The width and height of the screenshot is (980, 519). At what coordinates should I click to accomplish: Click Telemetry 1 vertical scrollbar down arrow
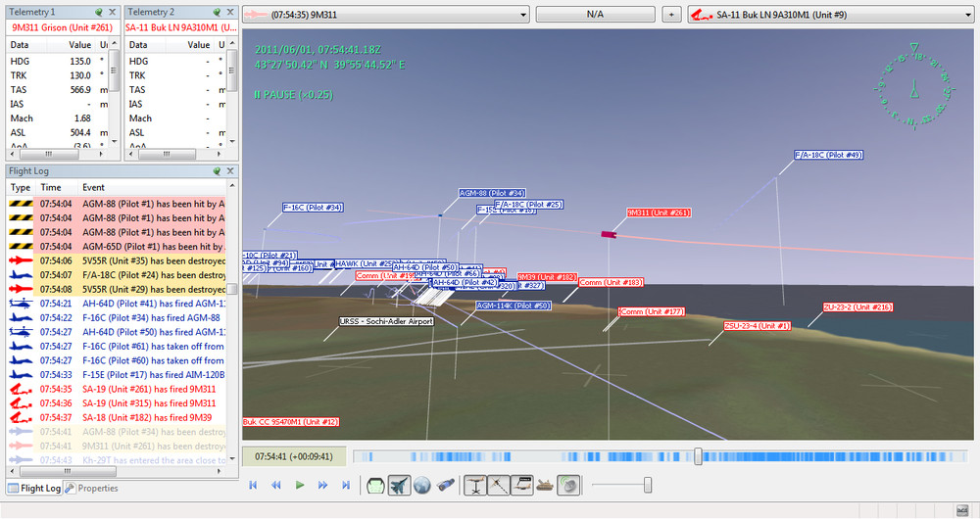(115, 142)
